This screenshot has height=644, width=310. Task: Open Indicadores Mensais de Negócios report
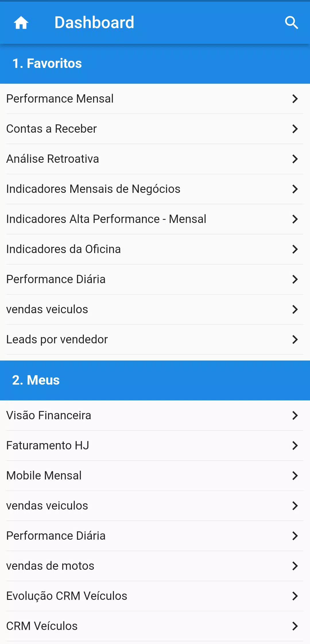pos(155,189)
